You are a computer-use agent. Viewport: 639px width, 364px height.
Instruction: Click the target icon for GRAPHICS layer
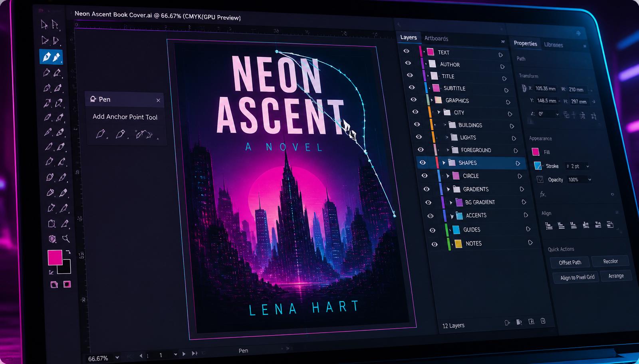coord(508,102)
